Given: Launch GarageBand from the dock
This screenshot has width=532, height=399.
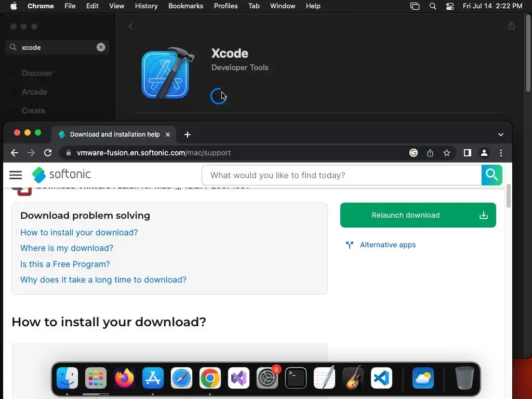Looking at the screenshot, I should coord(353,378).
